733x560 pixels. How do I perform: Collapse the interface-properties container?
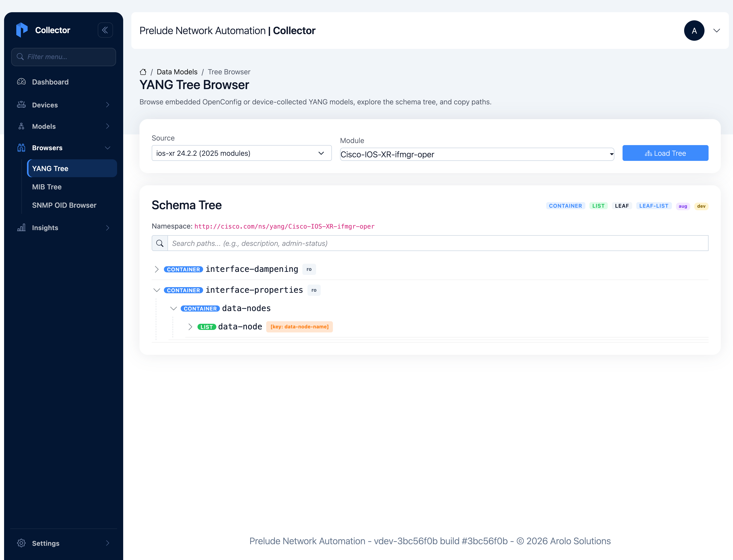pos(157,290)
